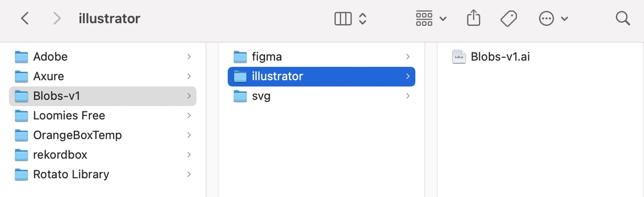Click the Share icon in toolbar

pyautogui.click(x=473, y=19)
